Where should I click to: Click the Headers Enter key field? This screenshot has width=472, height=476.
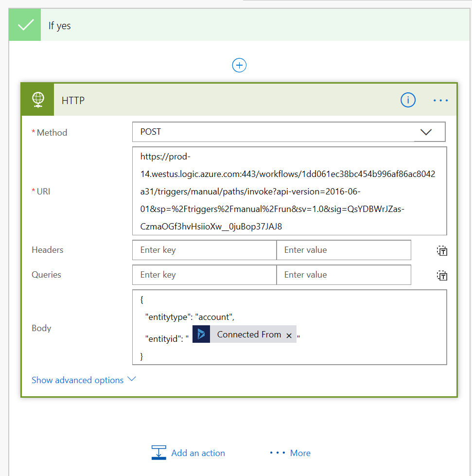[204, 250]
